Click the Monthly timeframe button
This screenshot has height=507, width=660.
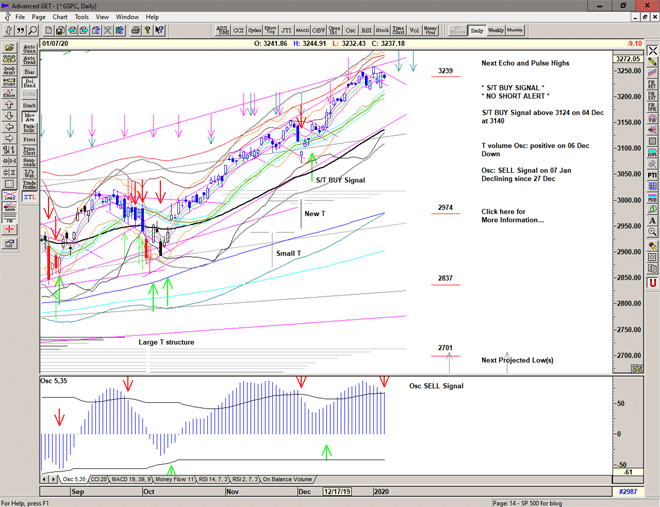point(516,30)
